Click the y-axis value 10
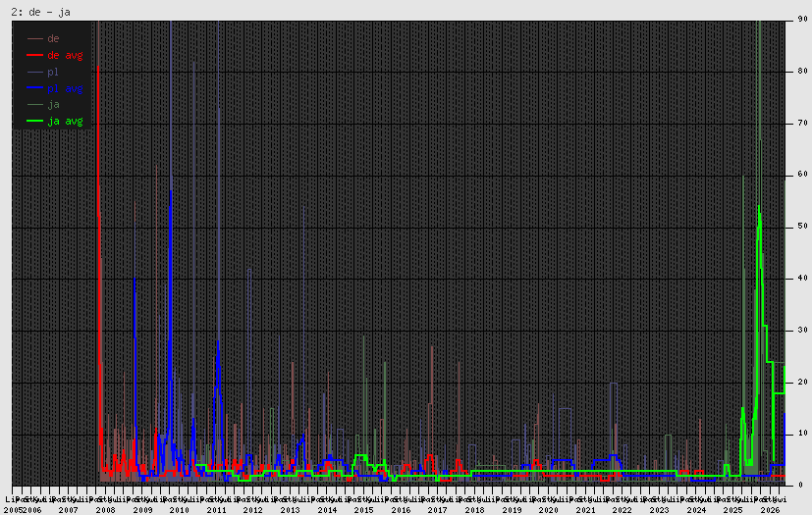 tap(803, 434)
